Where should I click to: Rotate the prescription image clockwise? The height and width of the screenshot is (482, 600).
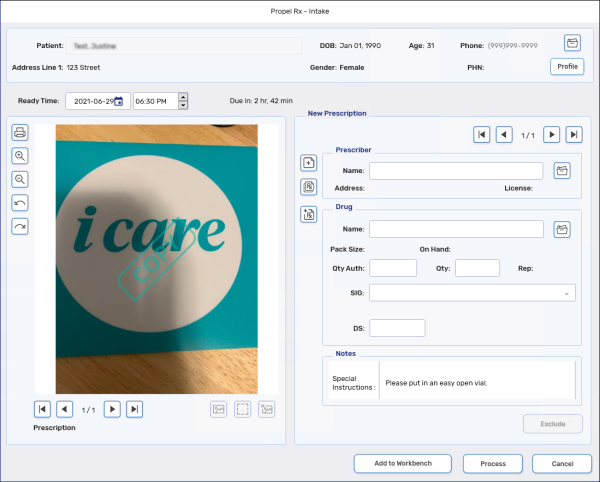(20, 226)
